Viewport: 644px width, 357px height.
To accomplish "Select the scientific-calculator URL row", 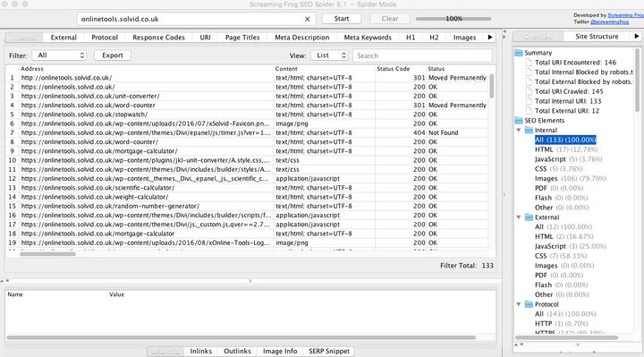I will [247, 188].
